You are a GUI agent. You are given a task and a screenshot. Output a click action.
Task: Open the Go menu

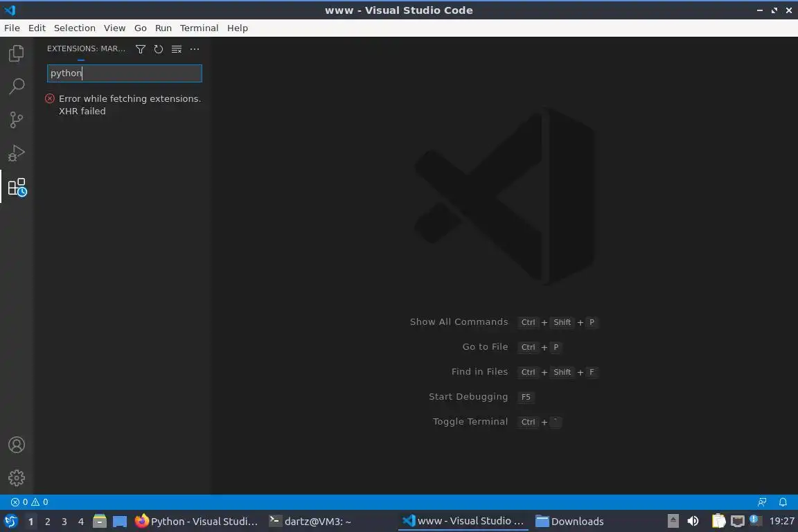click(141, 28)
